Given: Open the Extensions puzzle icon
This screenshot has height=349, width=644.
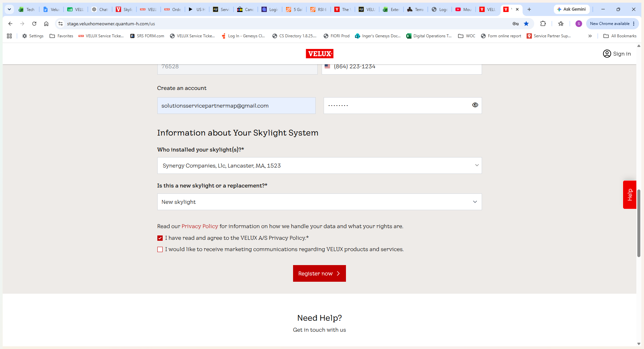Looking at the screenshot, I should click(543, 24).
